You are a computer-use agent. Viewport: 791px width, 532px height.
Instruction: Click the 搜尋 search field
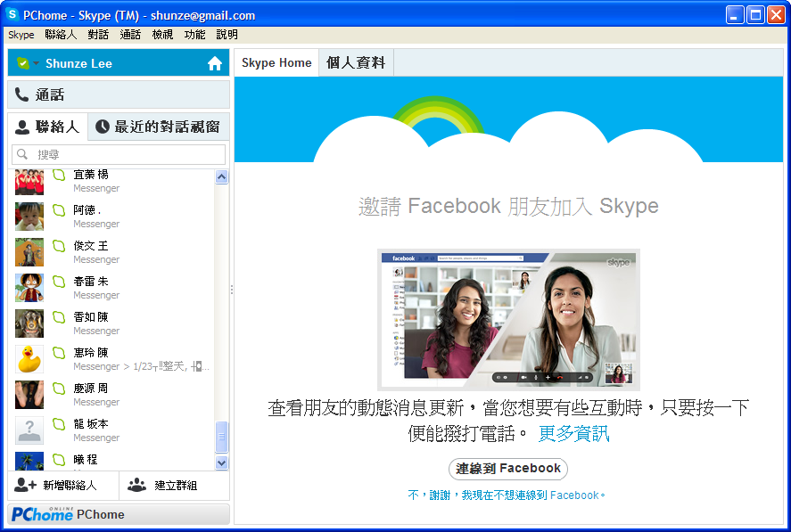[119, 154]
